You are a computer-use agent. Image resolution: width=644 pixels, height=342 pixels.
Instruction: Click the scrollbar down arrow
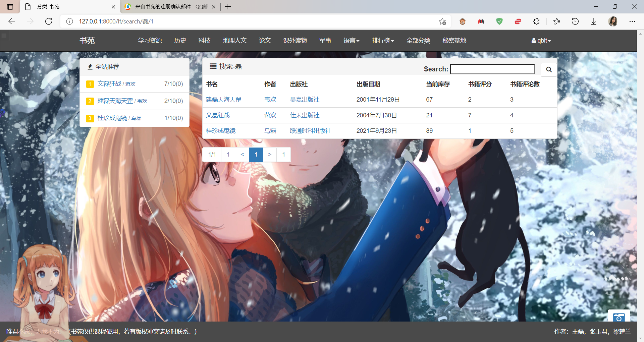(x=641, y=338)
